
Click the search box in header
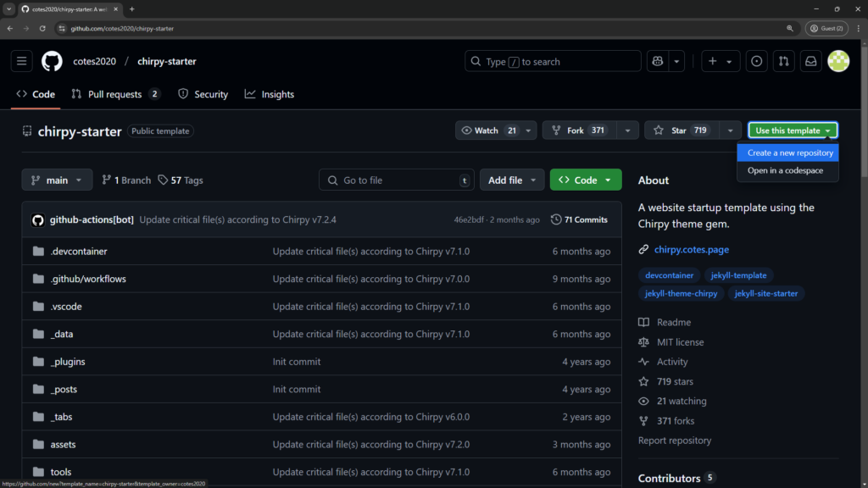[x=553, y=61]
